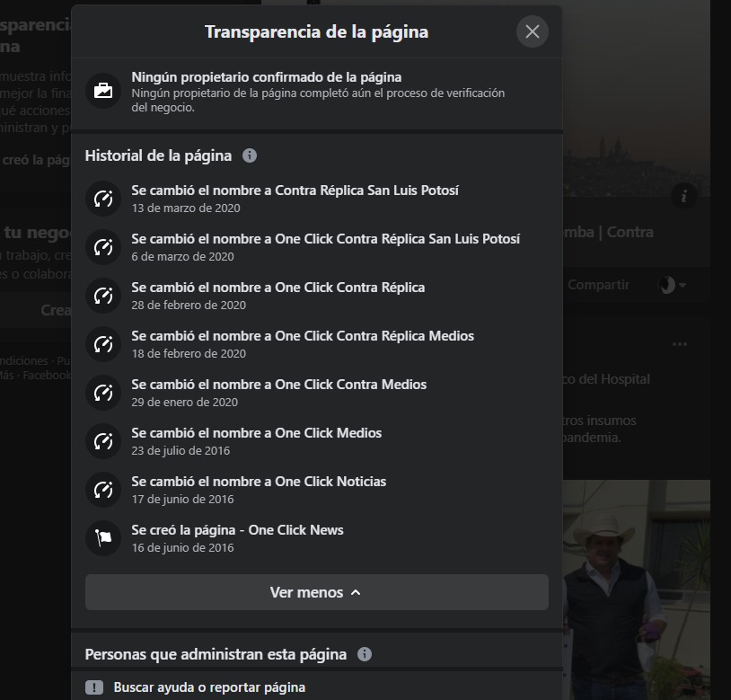Select entry 'Se creó la página - One Click News'
Viewport: 731px width, 700px height.
[x=237, y=530]
